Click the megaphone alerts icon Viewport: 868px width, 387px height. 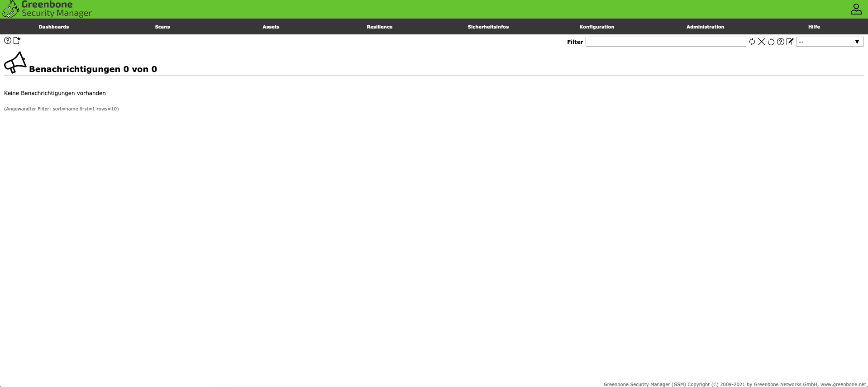point(15,62)
